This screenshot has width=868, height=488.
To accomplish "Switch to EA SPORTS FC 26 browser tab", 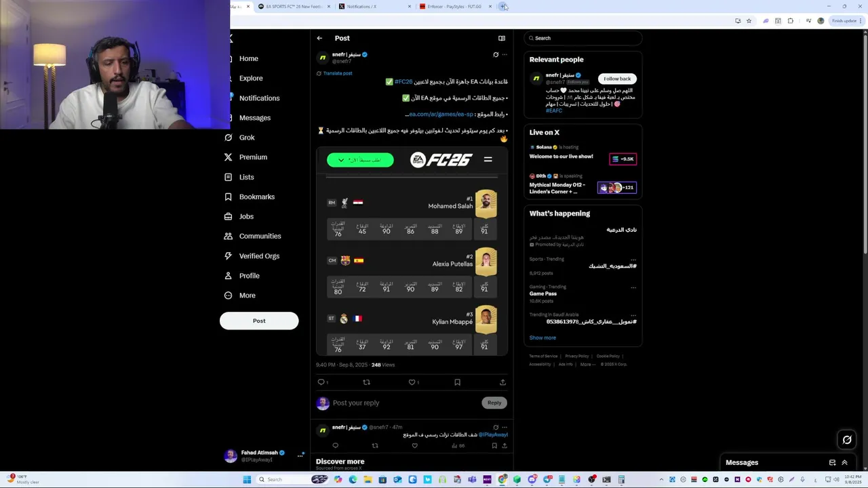I will click(294, 7).
